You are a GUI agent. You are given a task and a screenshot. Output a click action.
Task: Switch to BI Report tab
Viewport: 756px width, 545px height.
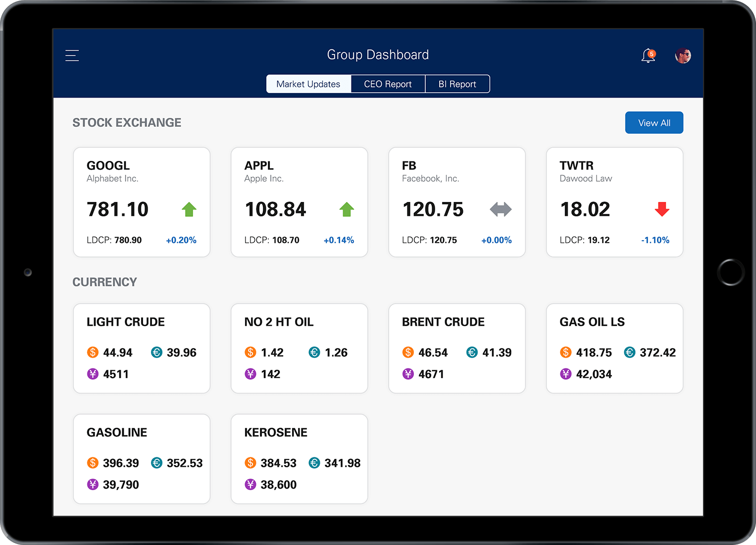coord(457,84)
